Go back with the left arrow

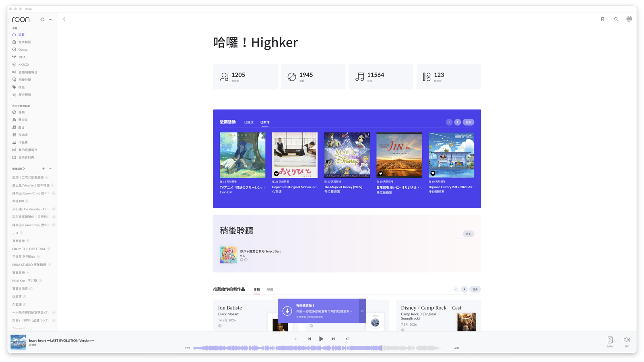64,19
